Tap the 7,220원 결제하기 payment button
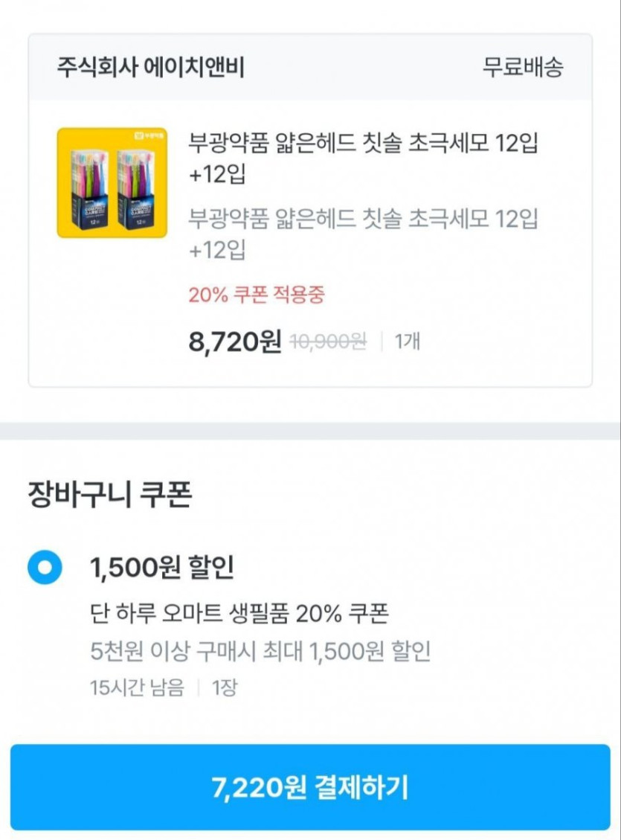 click(310, 786)
